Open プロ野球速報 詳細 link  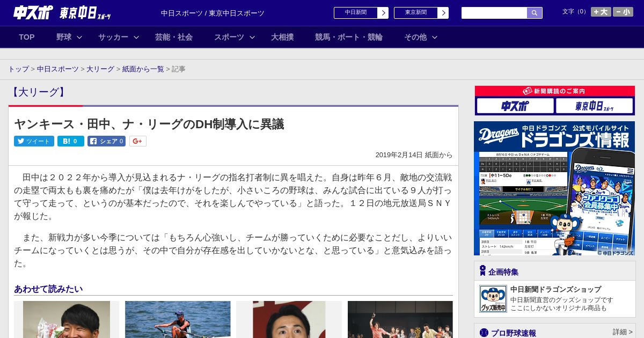tap(623, 333)
